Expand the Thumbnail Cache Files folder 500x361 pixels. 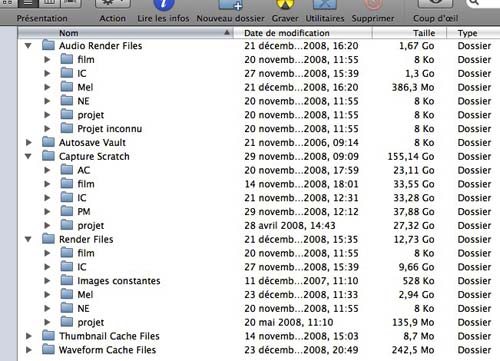(x=29, y=336)
